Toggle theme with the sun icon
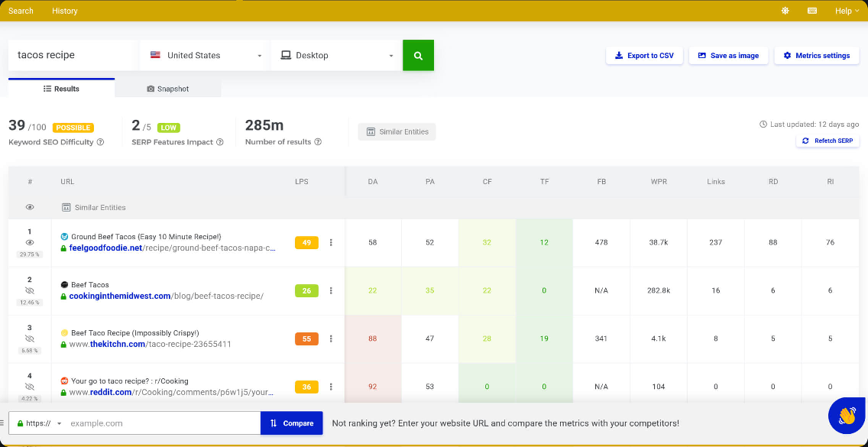 (x=785, y=11)
